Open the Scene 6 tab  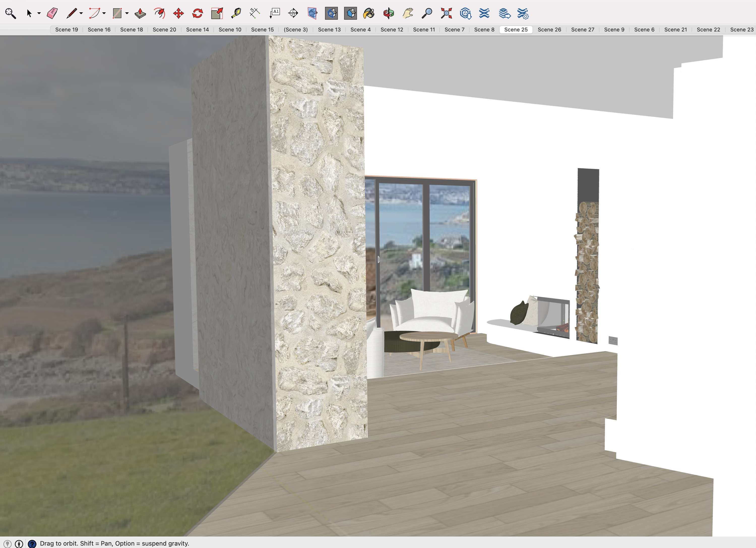(644, 30)
